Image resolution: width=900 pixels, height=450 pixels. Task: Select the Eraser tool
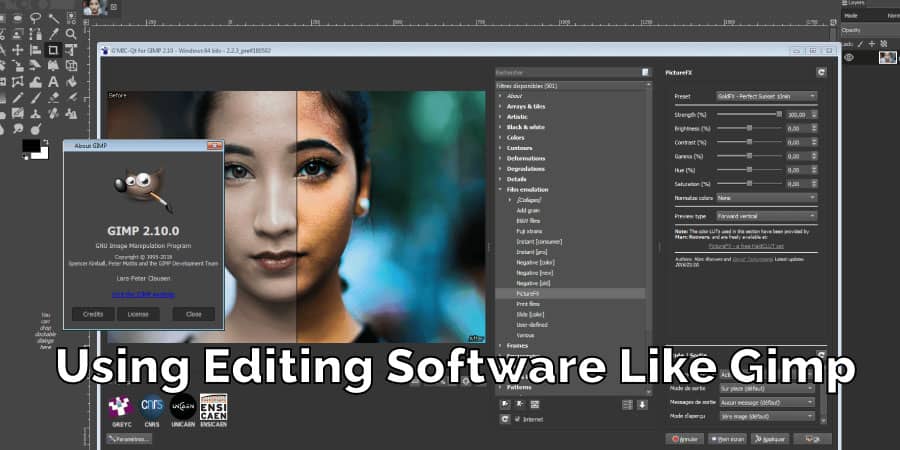(x=53, y=98)
